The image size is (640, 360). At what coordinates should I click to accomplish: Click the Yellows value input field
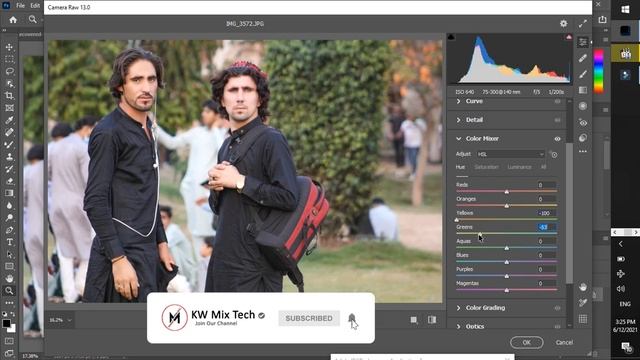[x=546, y=213]
